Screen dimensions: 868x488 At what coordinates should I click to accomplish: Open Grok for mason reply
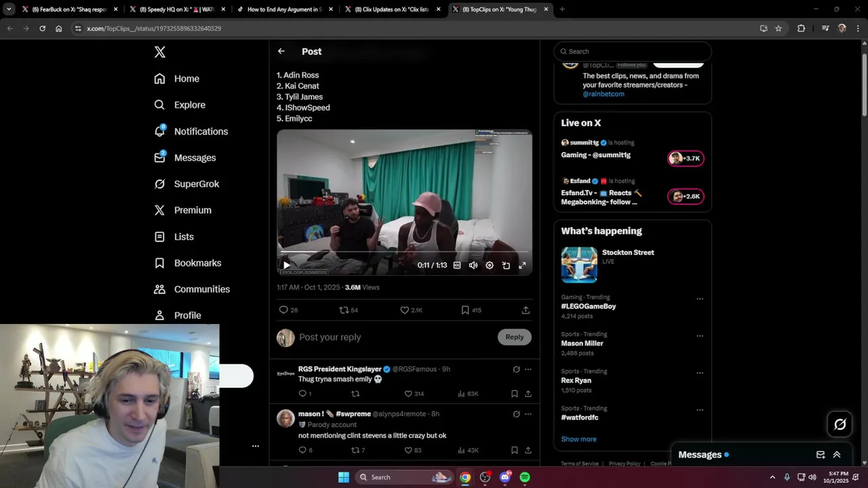pyautogui.click(x=516, y=414)
